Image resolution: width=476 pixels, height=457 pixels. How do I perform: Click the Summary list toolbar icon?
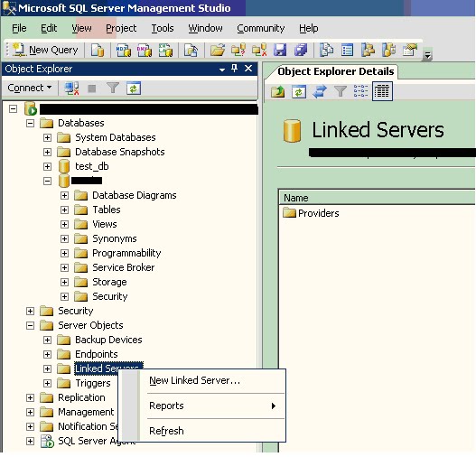click(x=347, y=50)
